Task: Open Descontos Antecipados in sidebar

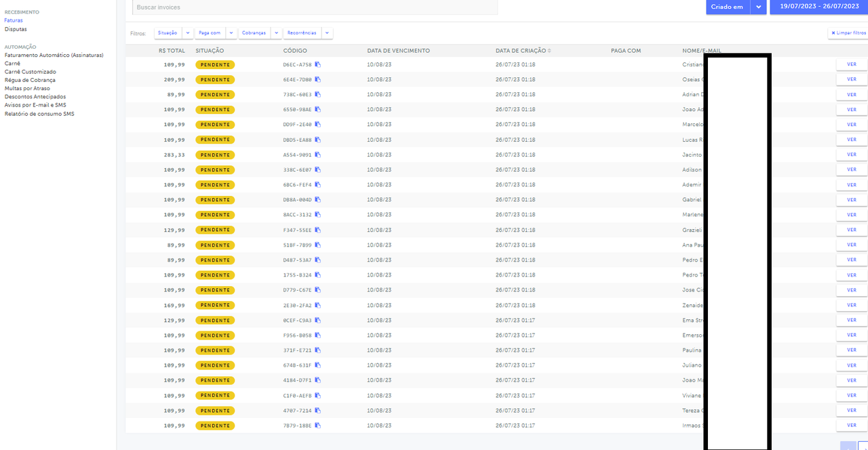Action: 35,97
